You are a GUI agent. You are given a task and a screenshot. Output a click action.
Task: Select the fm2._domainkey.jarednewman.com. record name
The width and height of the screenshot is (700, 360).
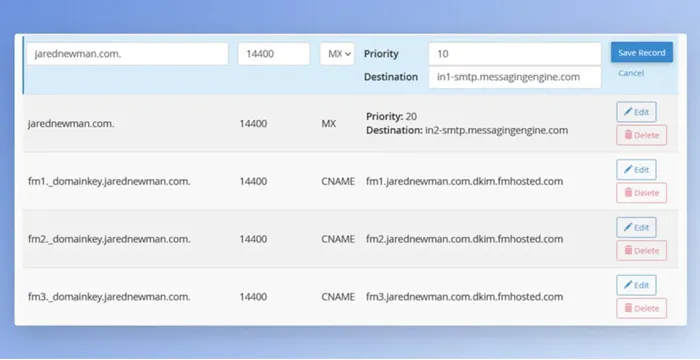point(109,239)
